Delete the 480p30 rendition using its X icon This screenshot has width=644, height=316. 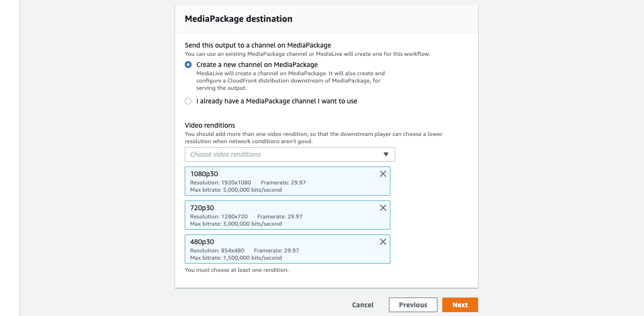point(383,242)
